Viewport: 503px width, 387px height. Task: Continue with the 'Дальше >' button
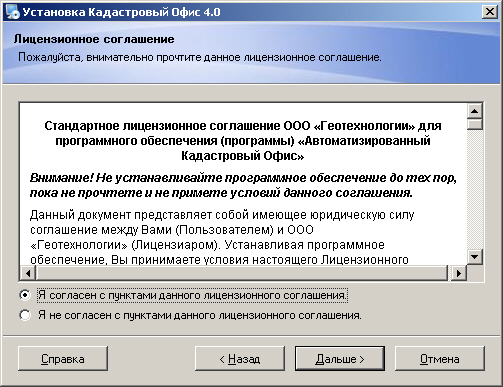340,359
